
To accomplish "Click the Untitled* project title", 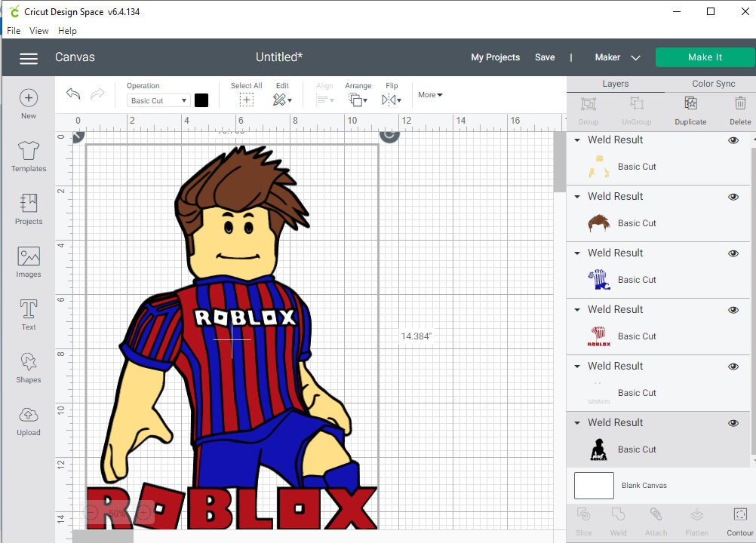I will (279, 57).
